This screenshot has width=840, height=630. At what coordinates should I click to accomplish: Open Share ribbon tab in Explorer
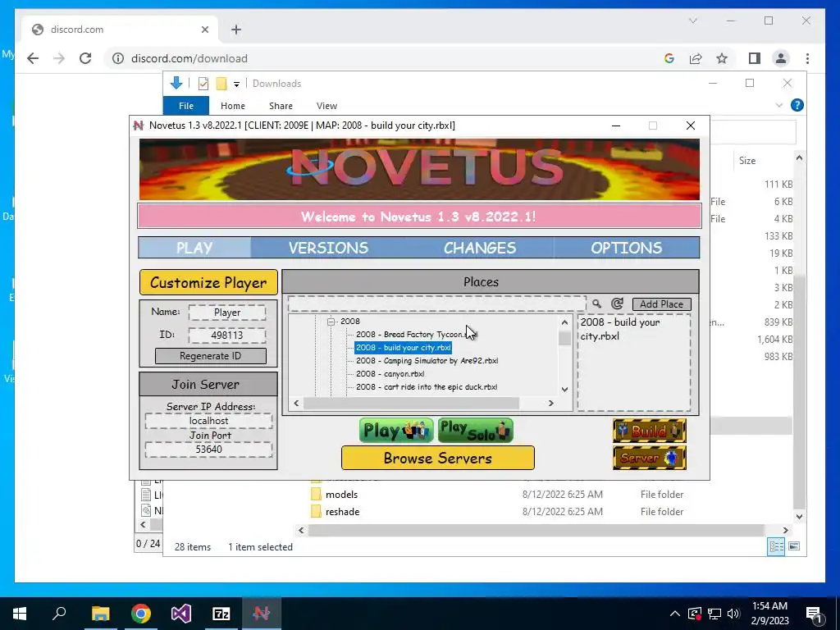(281, 106)
